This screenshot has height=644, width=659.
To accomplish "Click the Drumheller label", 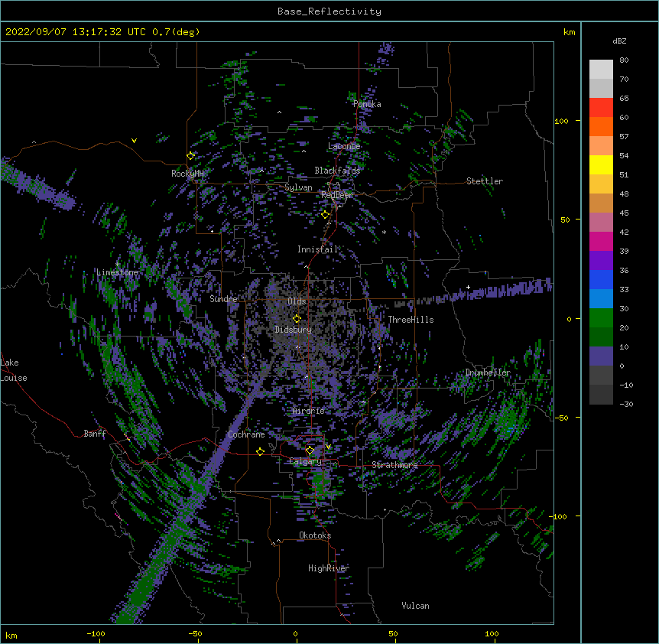I will click(488, 372).
